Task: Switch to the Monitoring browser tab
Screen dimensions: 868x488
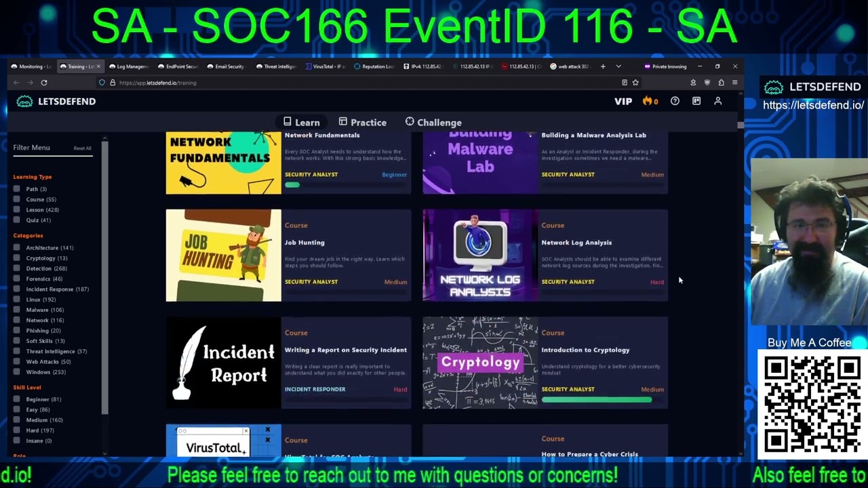Action: click(31, 66)
